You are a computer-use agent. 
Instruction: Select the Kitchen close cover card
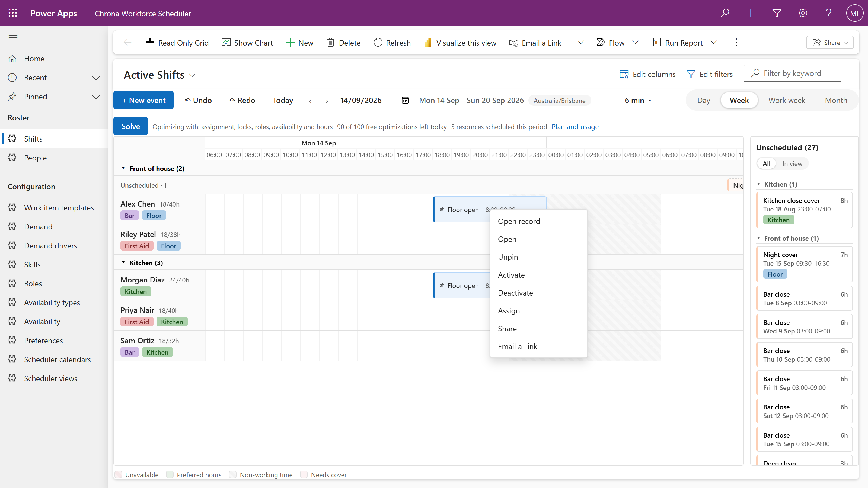804,210
